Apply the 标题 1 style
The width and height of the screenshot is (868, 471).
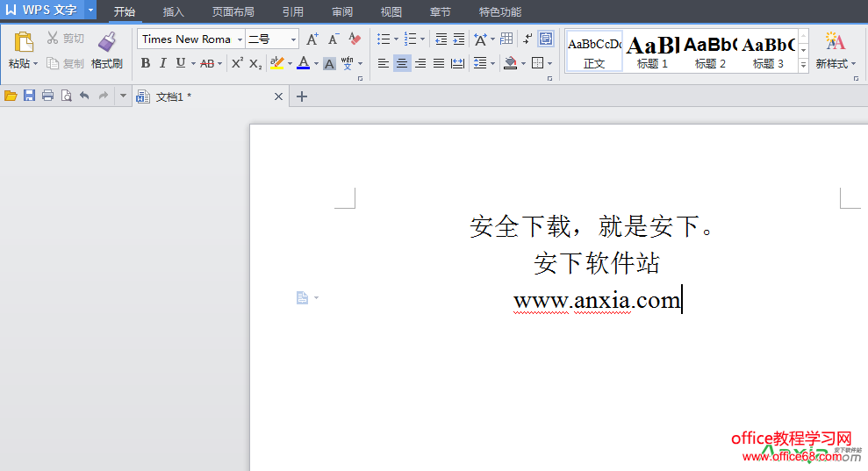652,52
